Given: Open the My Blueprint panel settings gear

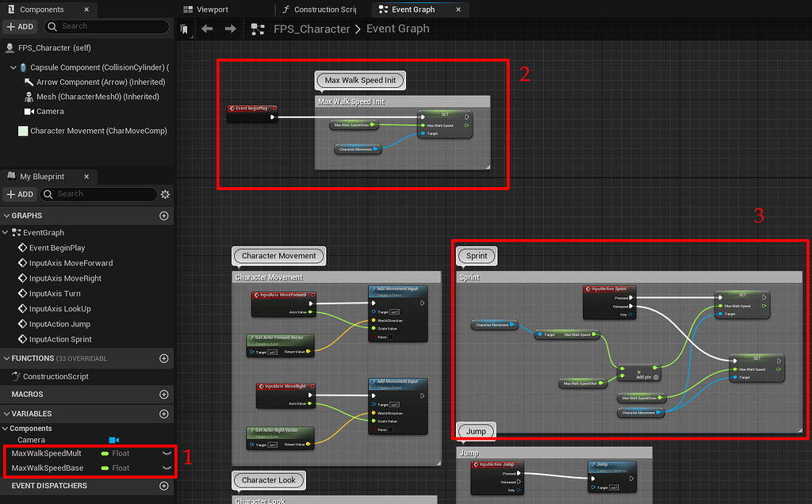Looking at the screenshot, I should tap(164, 194).
